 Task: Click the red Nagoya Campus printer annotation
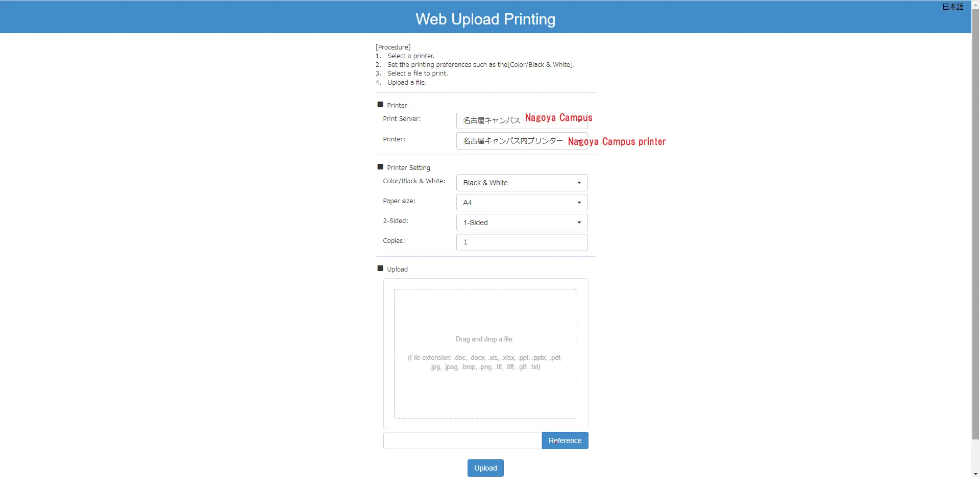click(617, 142)
